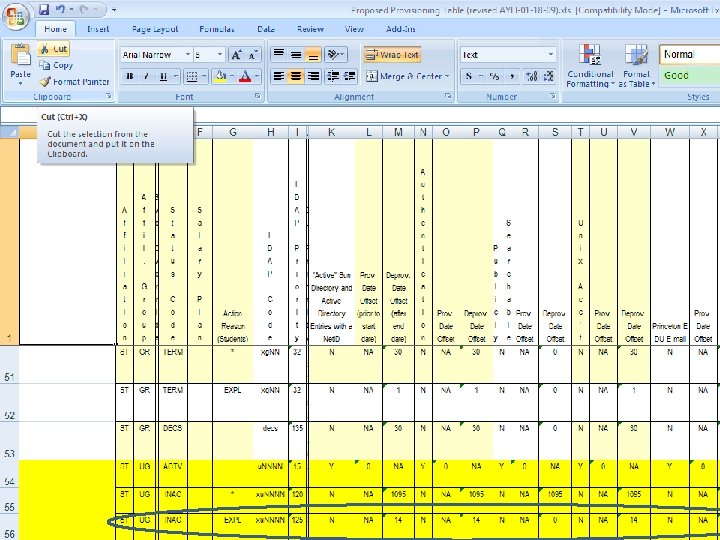Decrease Decimal places
720x540 pixels.
coord(549,76)
